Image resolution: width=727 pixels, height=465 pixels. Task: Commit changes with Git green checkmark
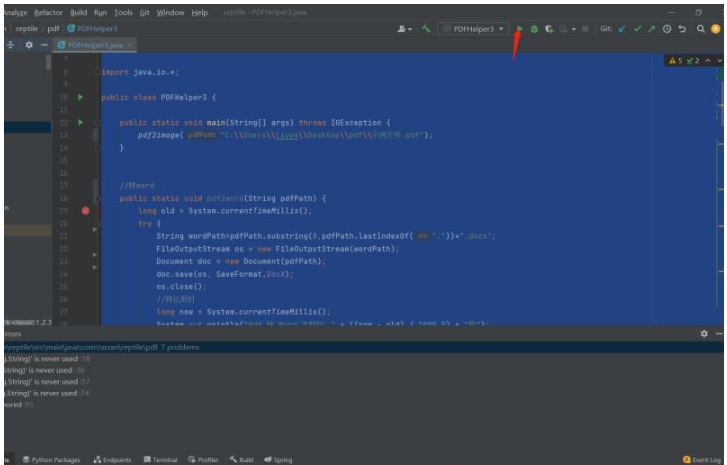(638, 29)
